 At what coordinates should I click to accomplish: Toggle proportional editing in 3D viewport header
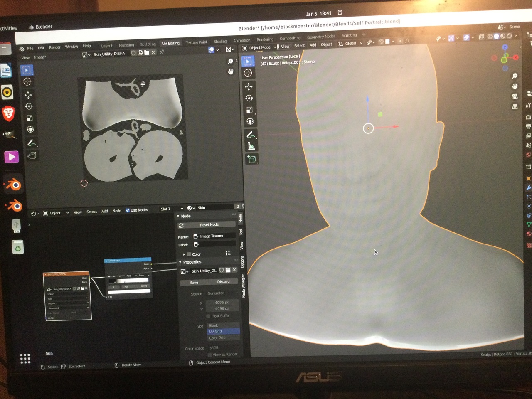pyautogui.click(x=400, y=41)
